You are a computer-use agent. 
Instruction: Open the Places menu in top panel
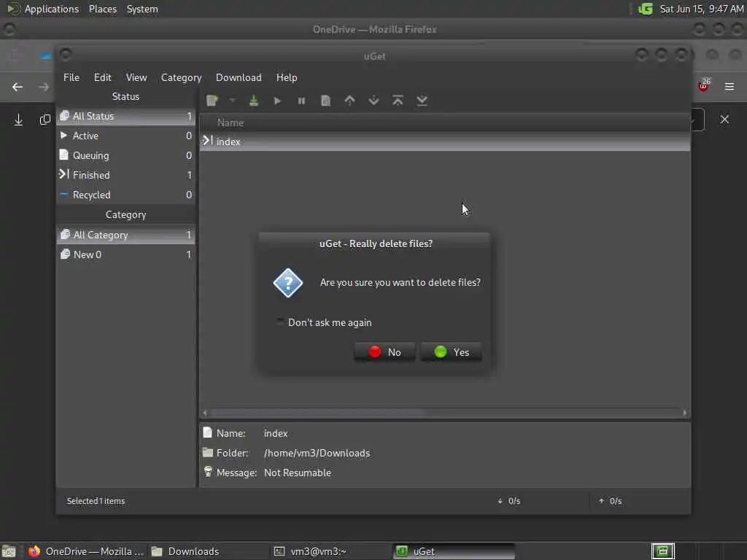tap(102, 9)
